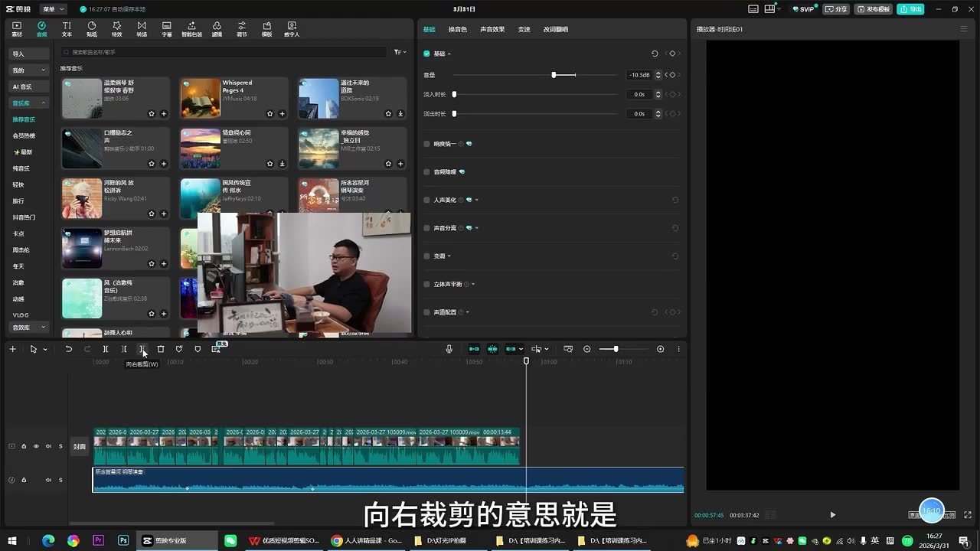Add a volume keyframe diamond for 音量

[x=672, y=75]
